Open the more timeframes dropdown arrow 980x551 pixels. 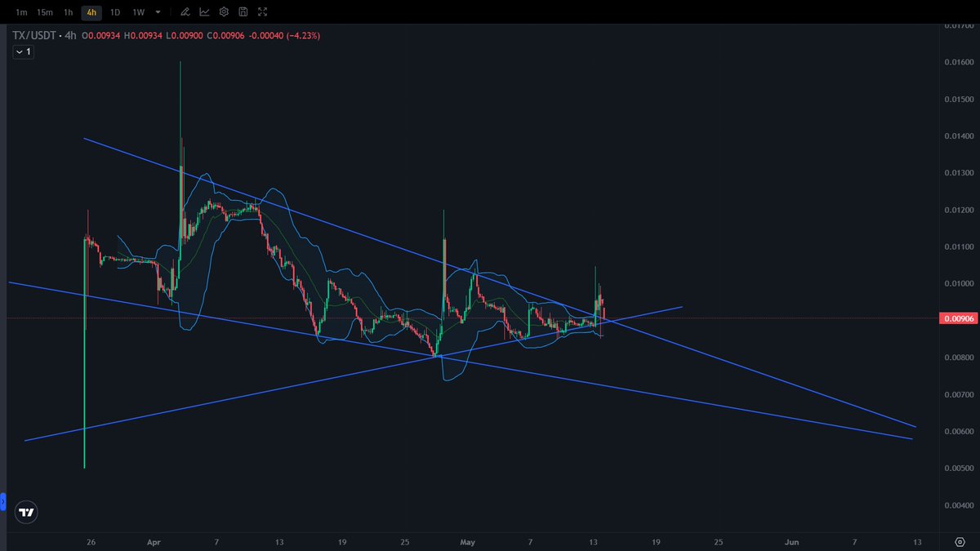click(158, 12)
